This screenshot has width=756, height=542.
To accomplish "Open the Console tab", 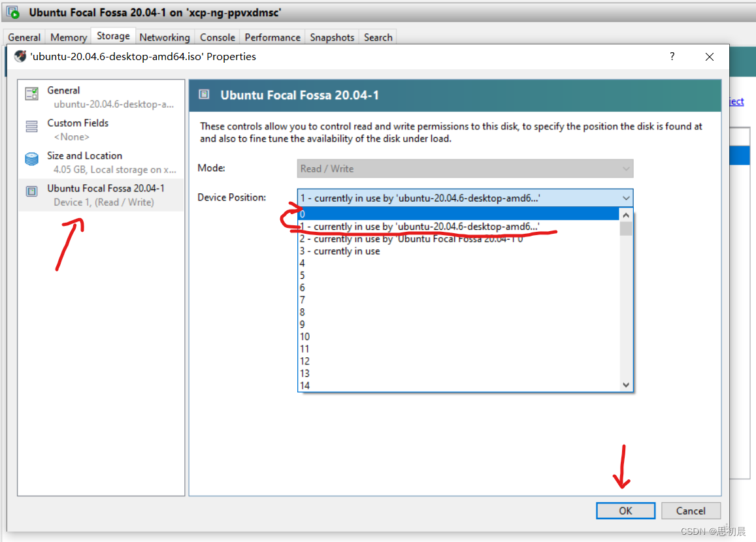I will tap(218, 37).
